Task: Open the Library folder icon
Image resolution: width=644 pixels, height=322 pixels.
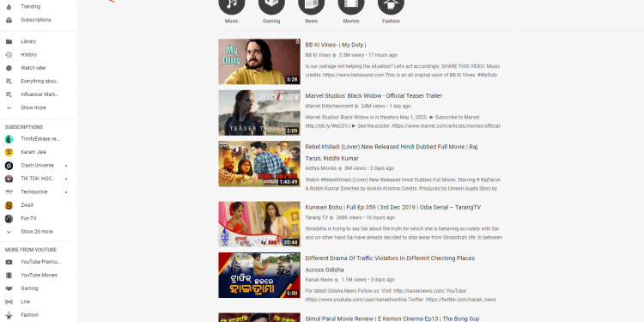Action: 9,41
